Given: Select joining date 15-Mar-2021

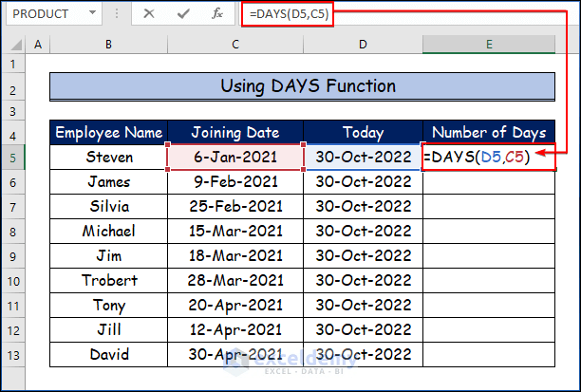Looking at the screenshot, I should [x=235, y=232].
